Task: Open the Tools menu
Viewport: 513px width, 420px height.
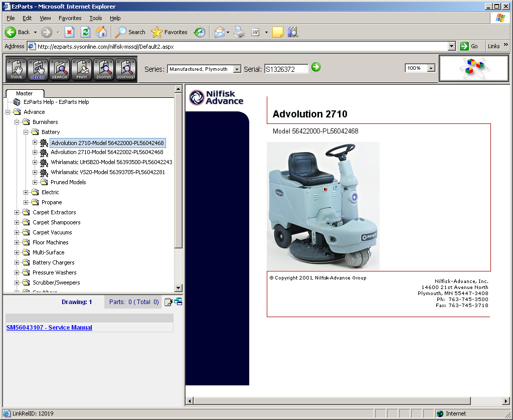Action: [x=96, y=18]
